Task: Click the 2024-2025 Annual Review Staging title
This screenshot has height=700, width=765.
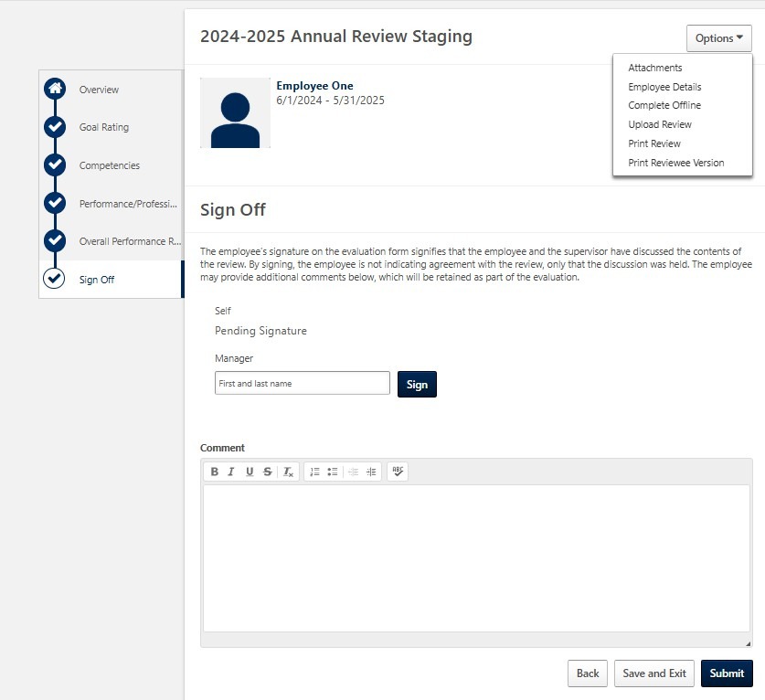Action: (336, 37)
